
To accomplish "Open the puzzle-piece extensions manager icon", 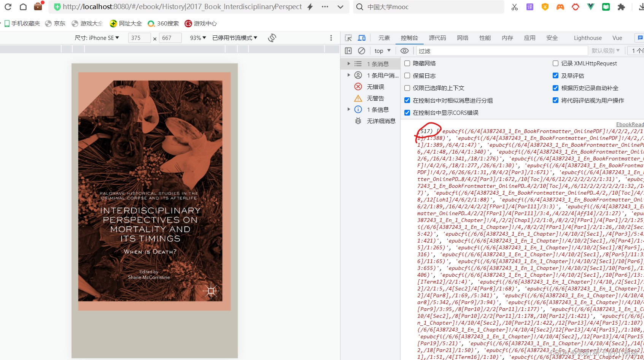I will point(621,7).
